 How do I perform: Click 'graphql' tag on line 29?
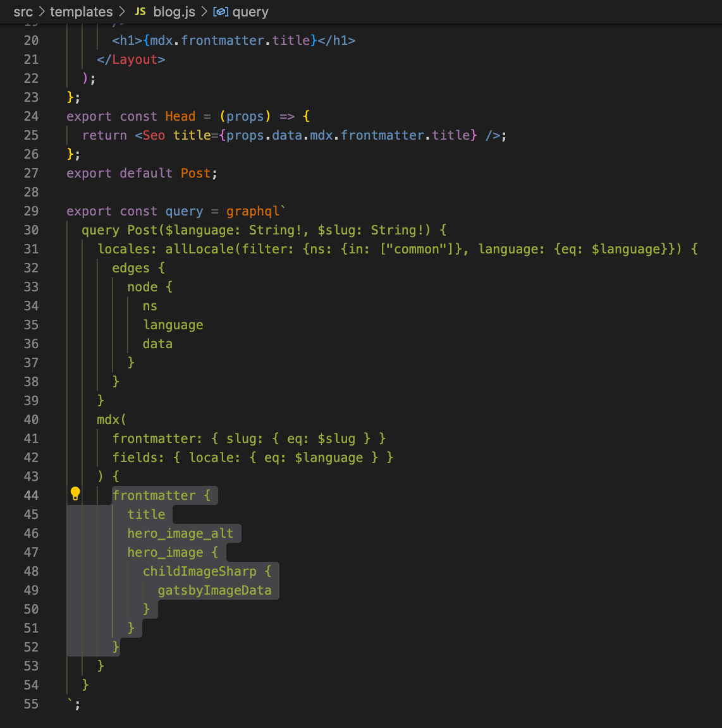pyautogui.click(x=253, y=211)
